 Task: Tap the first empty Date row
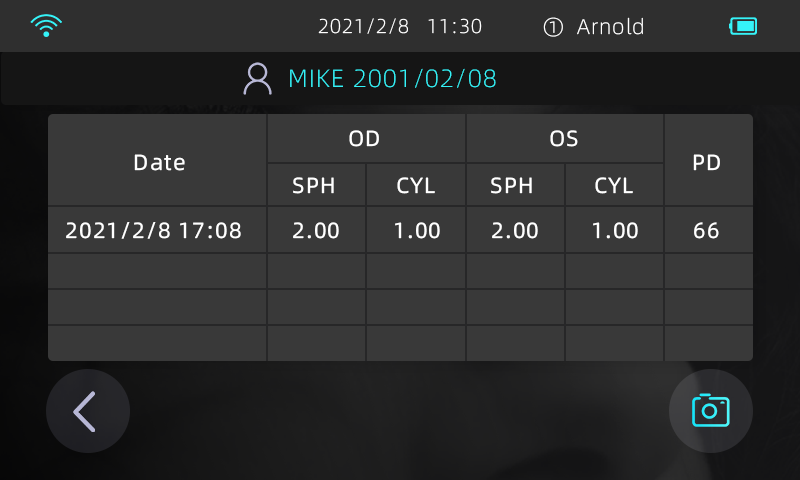[x=157, y=271]
